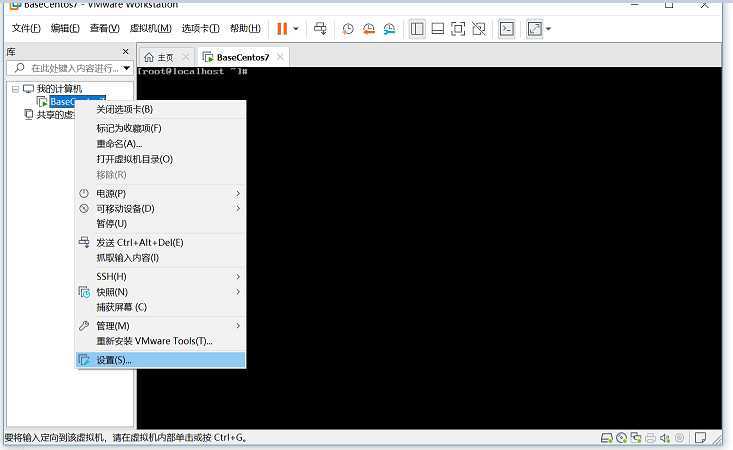Open the stretch display dropdown arrow
This screenshot has height=450, width=733.
[x=548, y=29]
